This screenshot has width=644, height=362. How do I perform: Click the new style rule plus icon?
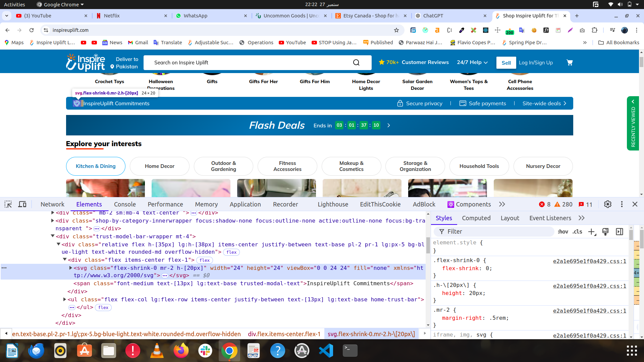(592, 232)
